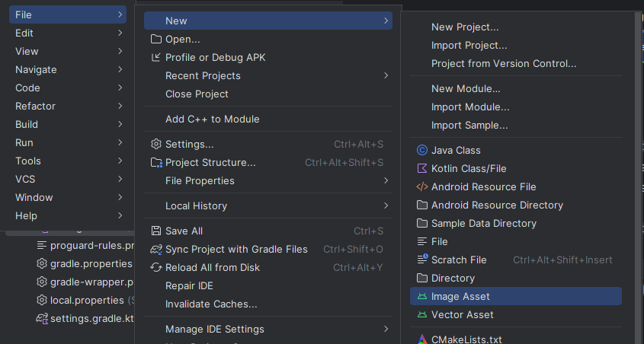Open the Refactor menu
This screenshot has height=344, width=644.
click(36, 106)
